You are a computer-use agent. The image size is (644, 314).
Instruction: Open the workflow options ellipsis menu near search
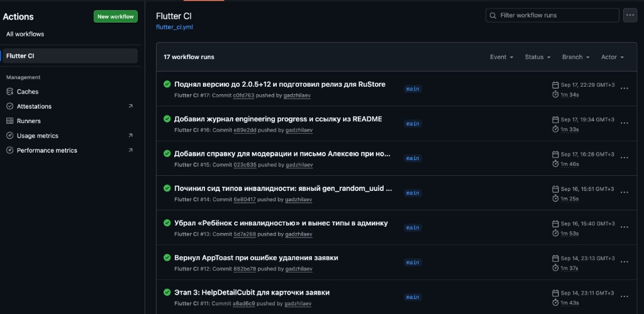(x=630, y=15)
